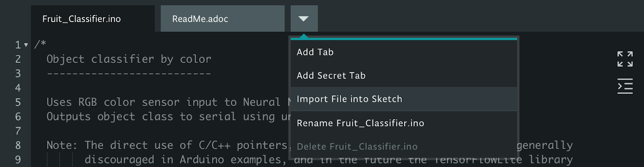The image size is (644, 167).
Task: Click line number 2 in the gutter
Action: [x=18, y=59]
